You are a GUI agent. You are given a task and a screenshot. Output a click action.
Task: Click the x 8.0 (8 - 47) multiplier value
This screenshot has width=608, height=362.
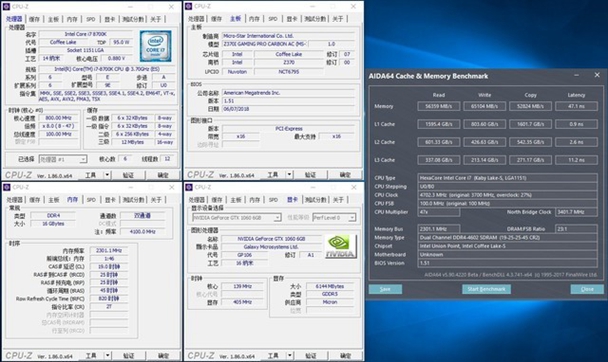pos(59,126)
